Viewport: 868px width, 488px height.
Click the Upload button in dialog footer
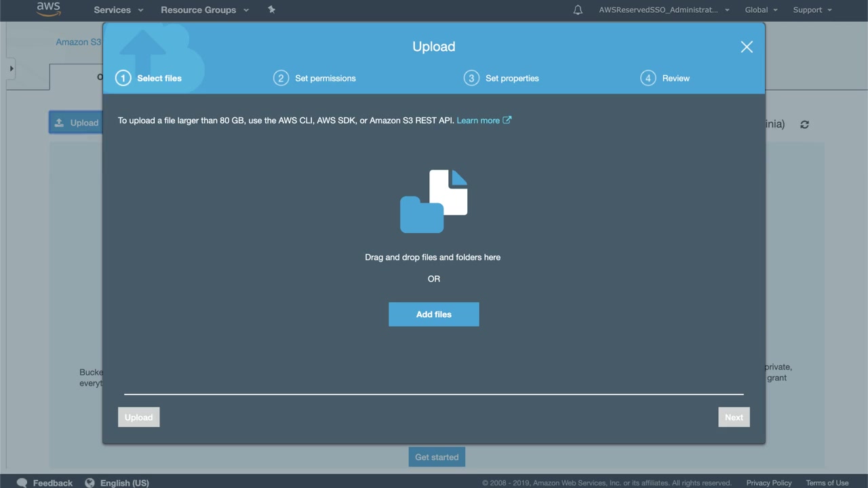click(x=139, y=418)
